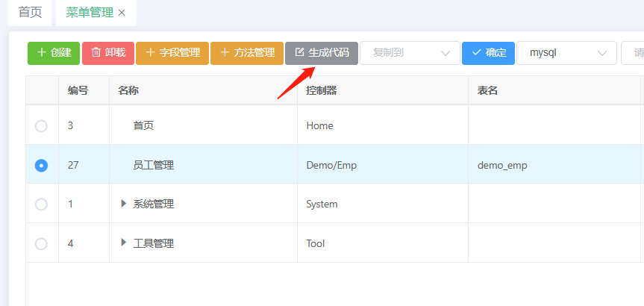Click the 名称 column header
Screen dimensions: 644x306
(128, 91)
